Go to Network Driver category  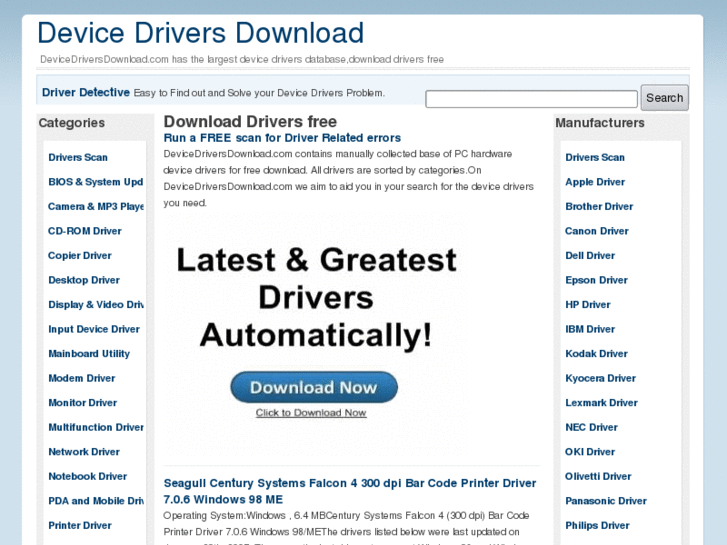[84, 452]
